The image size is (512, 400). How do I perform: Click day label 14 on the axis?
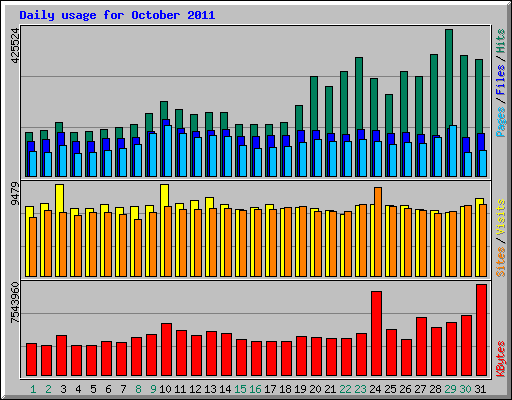click(225, 389)
